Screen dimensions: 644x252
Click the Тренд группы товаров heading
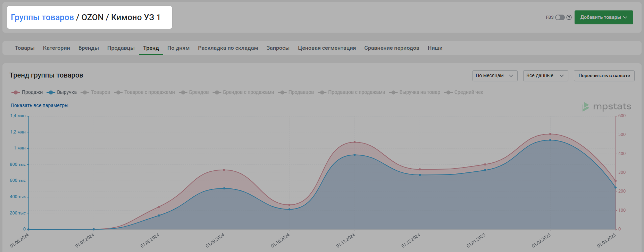[x=46, y=75]
